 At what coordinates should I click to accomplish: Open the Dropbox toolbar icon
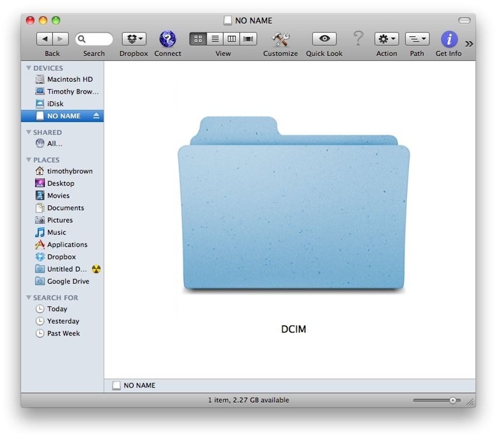[x=133, y=39]
